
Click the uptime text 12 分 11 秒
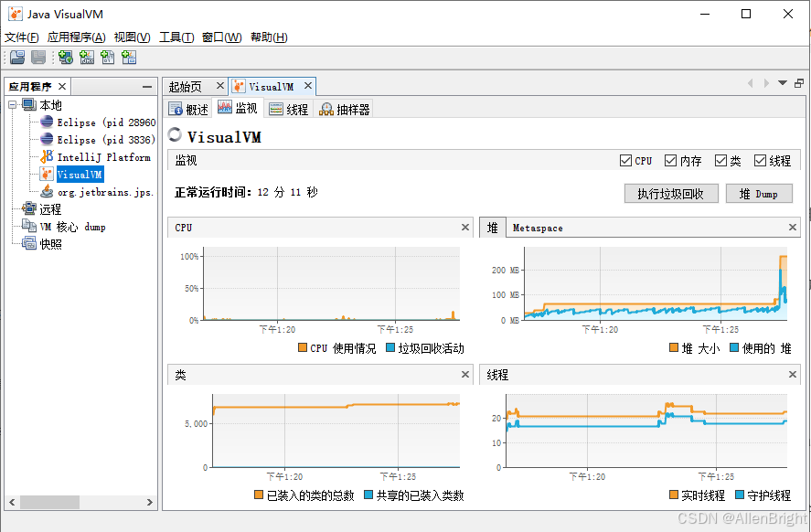click(288, 192)
